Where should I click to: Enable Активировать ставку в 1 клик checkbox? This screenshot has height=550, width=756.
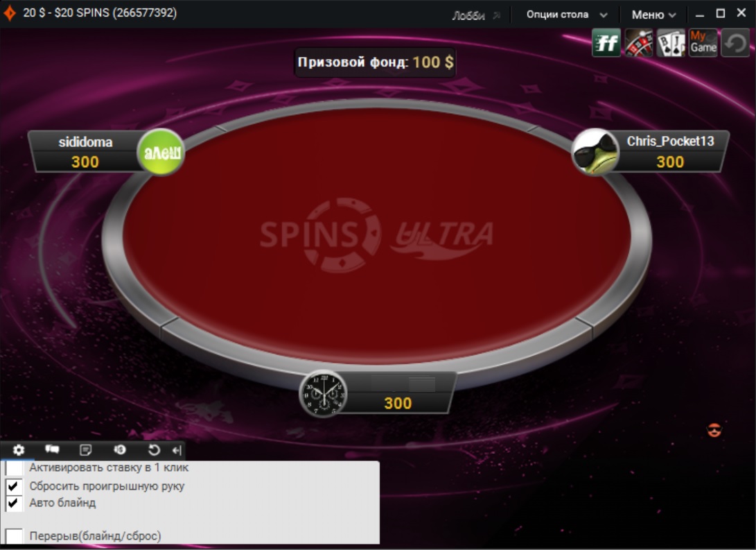(x=14, y=467)
